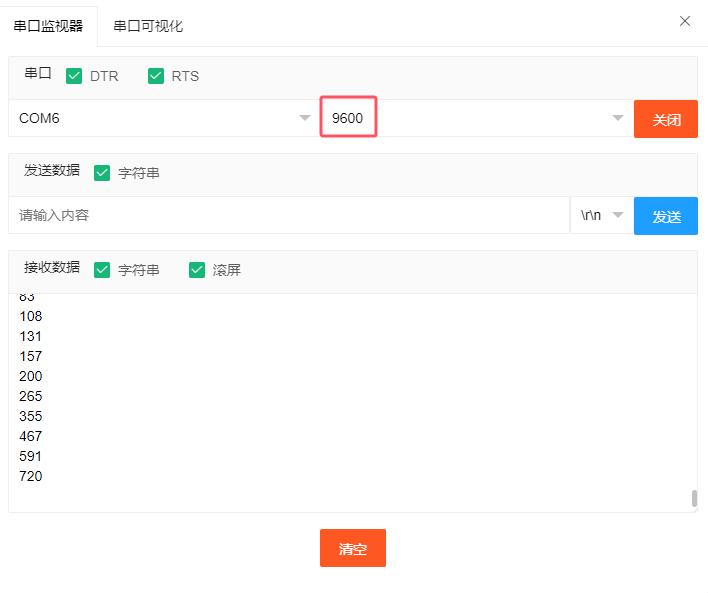708x593 pixels.
Task: Open the \r\n line ending dropdown
Action: pyautogui.click(x=602, y=215)
